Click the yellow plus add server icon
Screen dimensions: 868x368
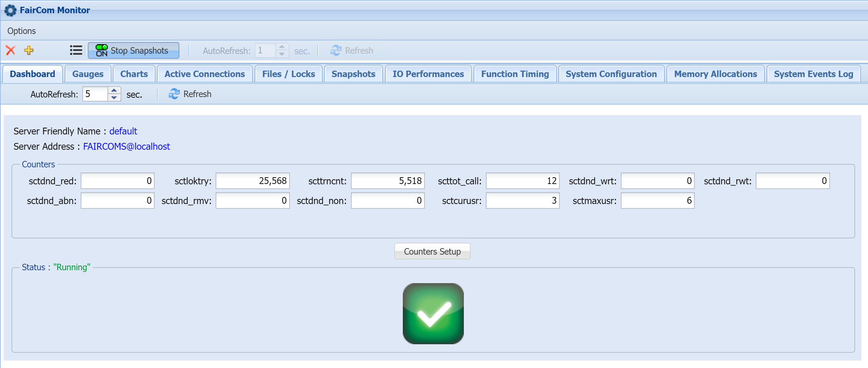pos(29,50)
